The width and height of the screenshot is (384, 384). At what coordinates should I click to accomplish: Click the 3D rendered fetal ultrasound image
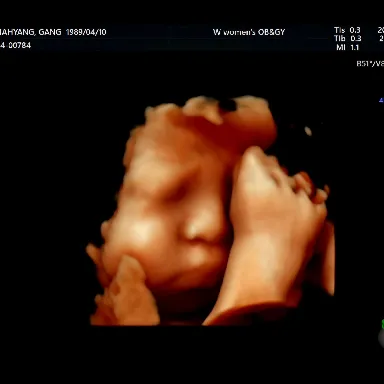pos(211,211)
